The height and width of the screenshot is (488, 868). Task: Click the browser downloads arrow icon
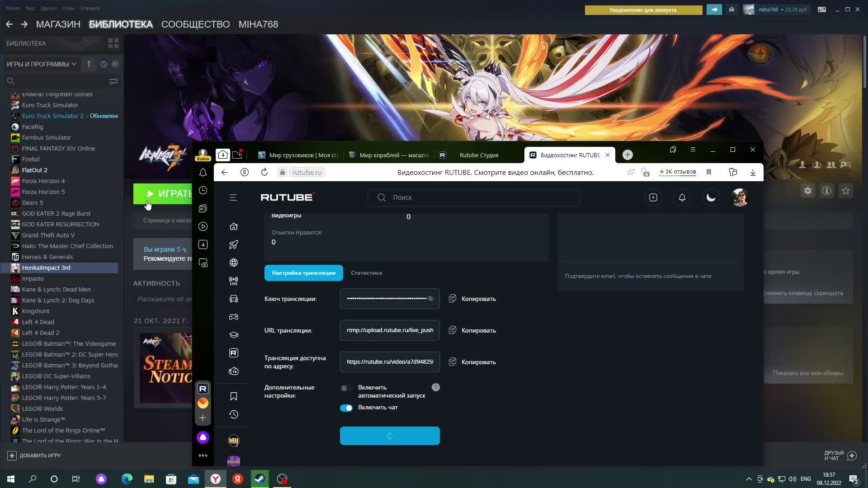(x=753, y=172)
